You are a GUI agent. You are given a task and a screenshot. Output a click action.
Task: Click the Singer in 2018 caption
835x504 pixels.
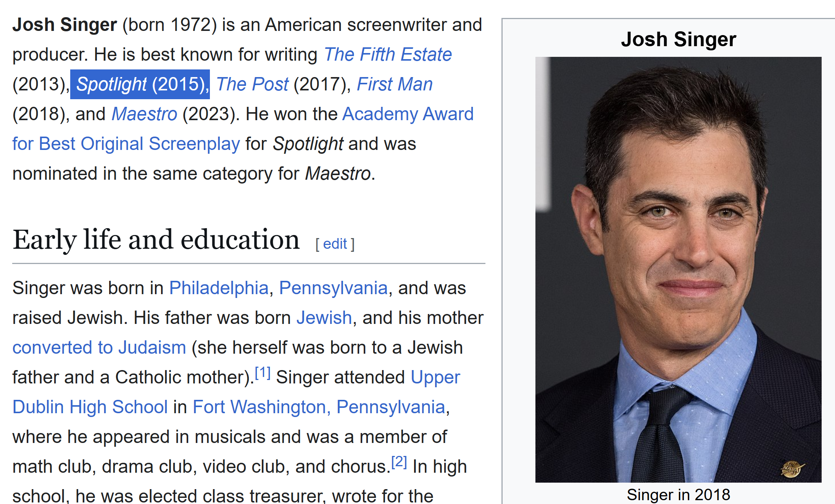(678, 495)
